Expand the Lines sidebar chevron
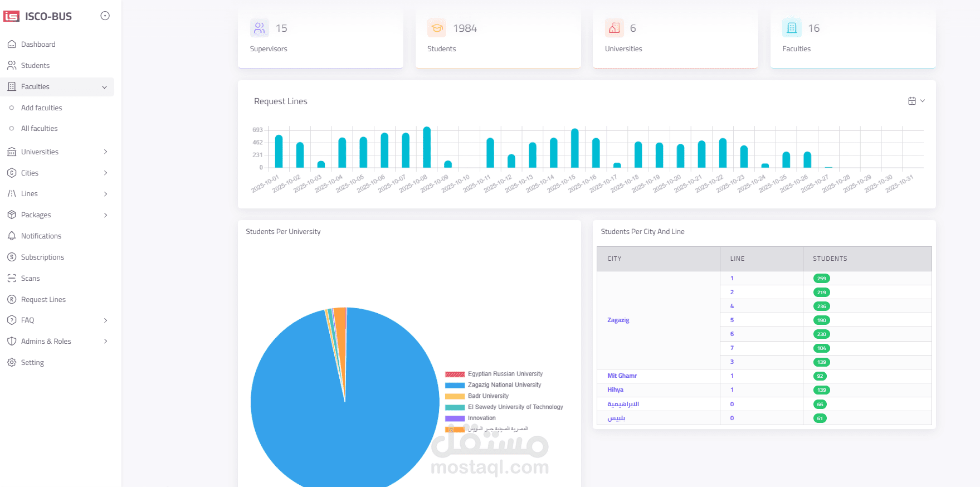 pyautogui.click(x=105, y=194)
